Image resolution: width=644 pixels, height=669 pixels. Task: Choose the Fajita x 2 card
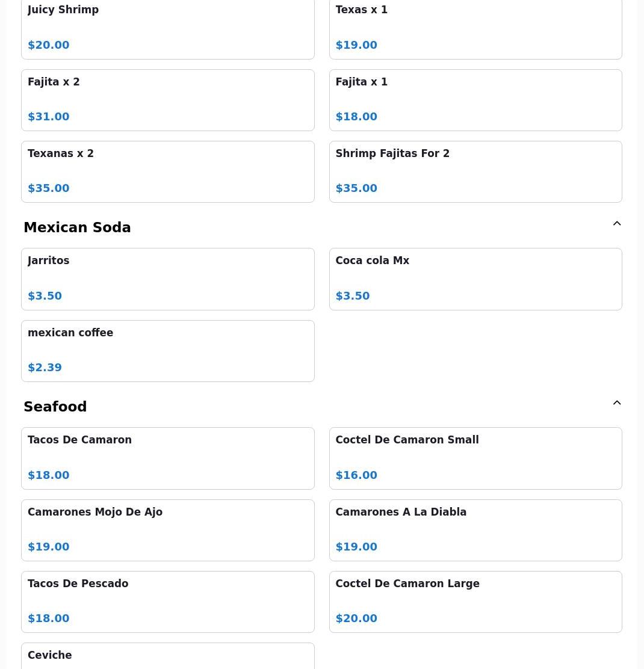pos(167,100)
